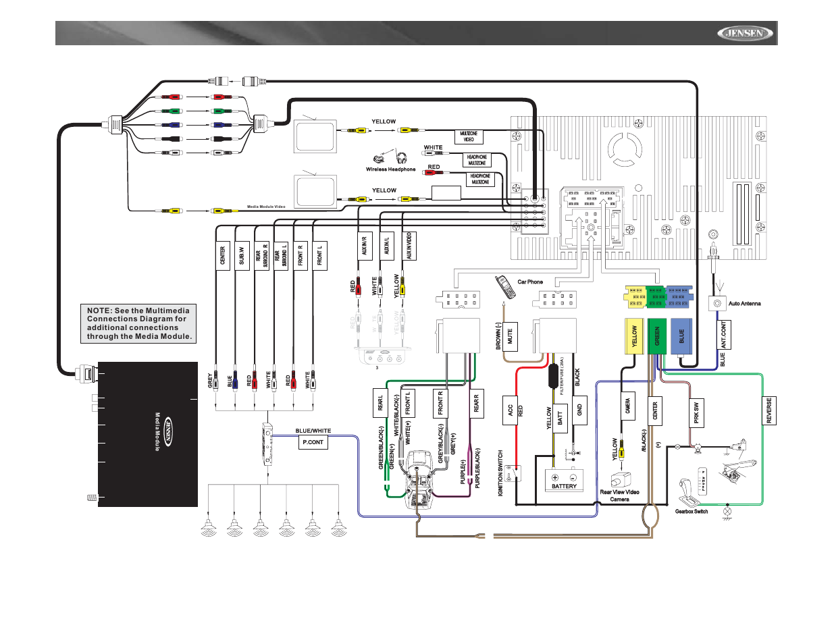Click the REAR SURROUND L label
The height and width of the screenshot is (644, 834).
tap(281, 256)
